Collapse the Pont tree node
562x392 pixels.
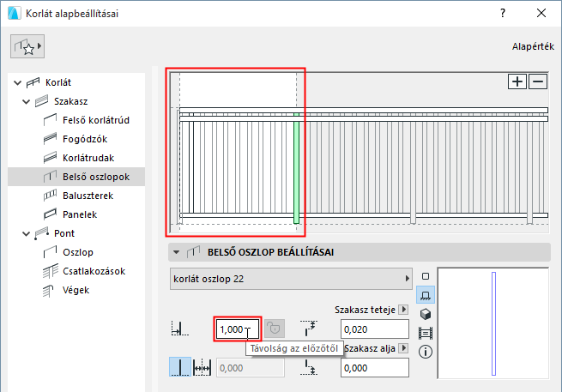(x=26, y=234)
